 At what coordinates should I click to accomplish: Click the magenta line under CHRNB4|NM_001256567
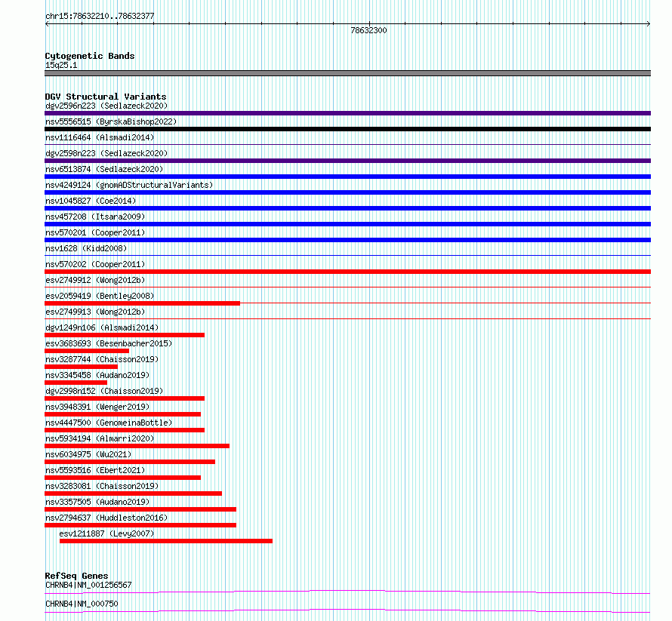click(x=347, y=592)
